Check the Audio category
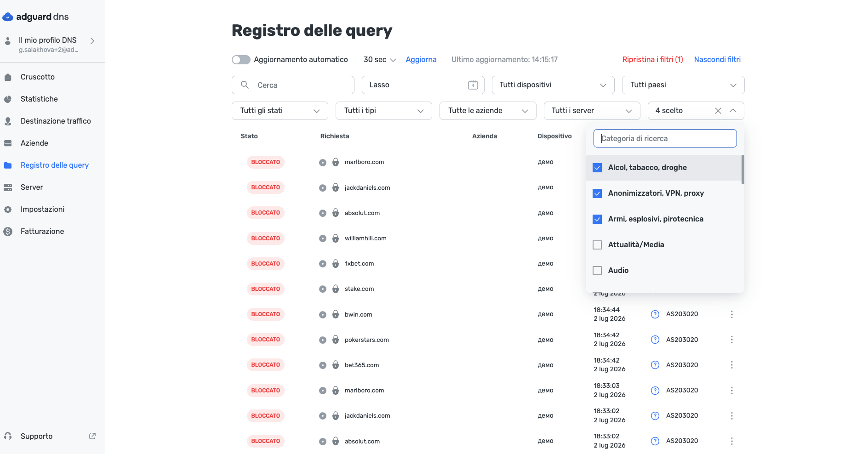Screen dimensions: 868x454 (x=597, y=271)
